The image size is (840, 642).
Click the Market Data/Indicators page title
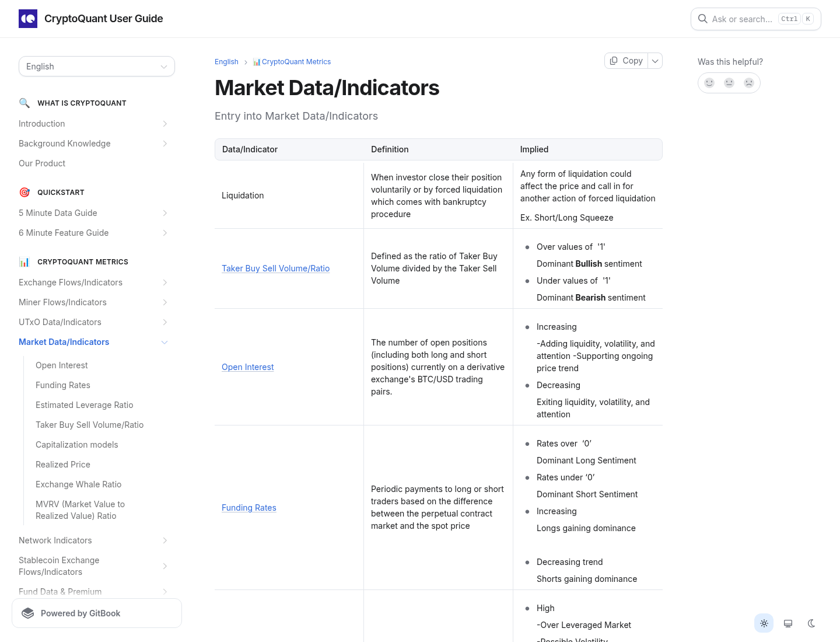tap(327, 88)
